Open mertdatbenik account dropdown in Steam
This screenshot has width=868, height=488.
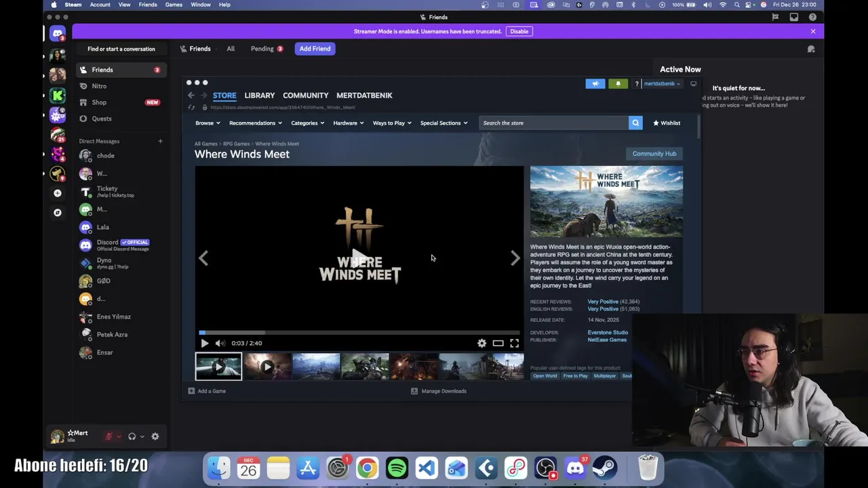click(x=662, y=84)
